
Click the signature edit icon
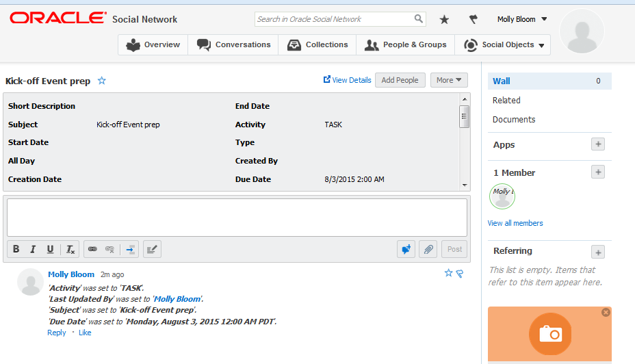(152, 249)
